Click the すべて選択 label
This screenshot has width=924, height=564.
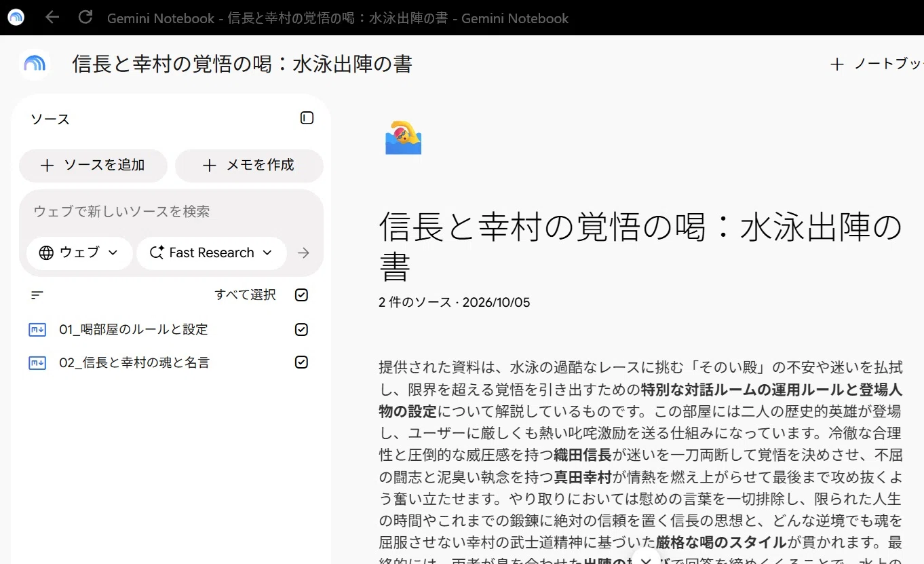click(x=245, y=295)
